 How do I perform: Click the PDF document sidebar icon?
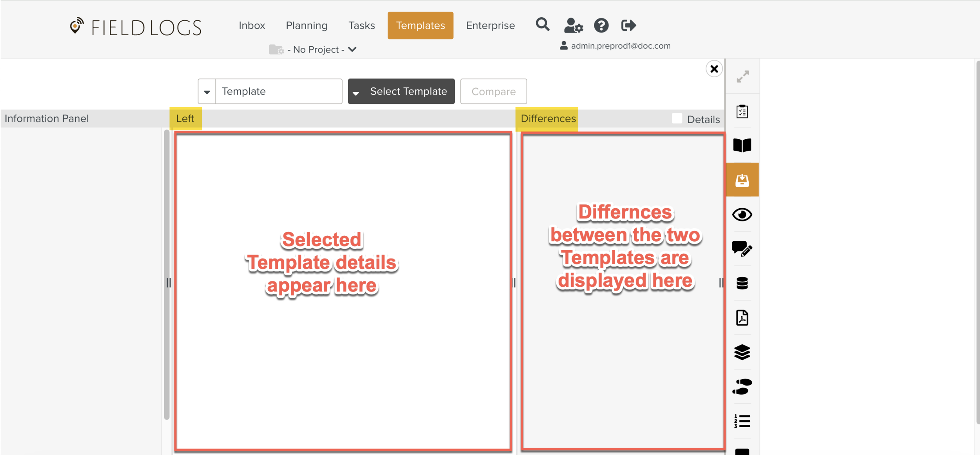click(742, 317)
